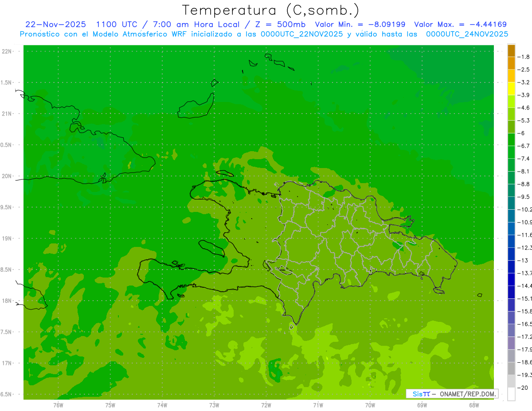Screen dimensions: 532x411
Task: Click the '76W' longitude label
Action: coord(58,405)
